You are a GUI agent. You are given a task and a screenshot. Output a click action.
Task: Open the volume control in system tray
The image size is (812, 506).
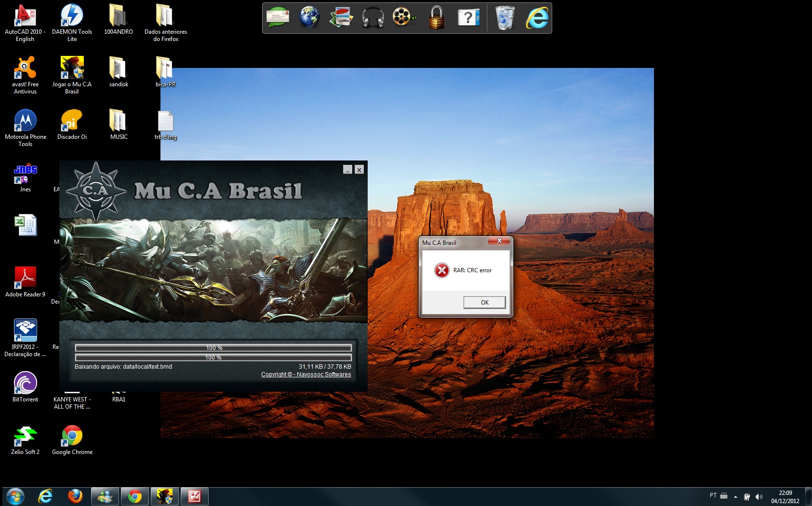point(759,496)
